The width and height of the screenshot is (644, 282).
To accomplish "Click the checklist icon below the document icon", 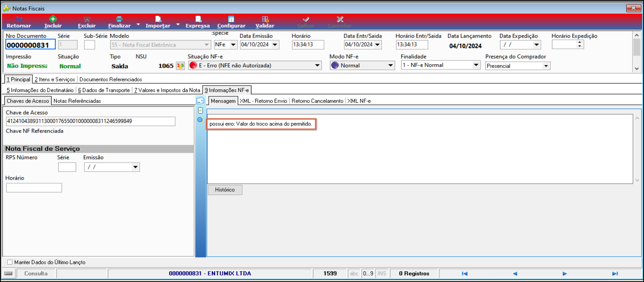I will pyautogui.click(x=200, y=111).
